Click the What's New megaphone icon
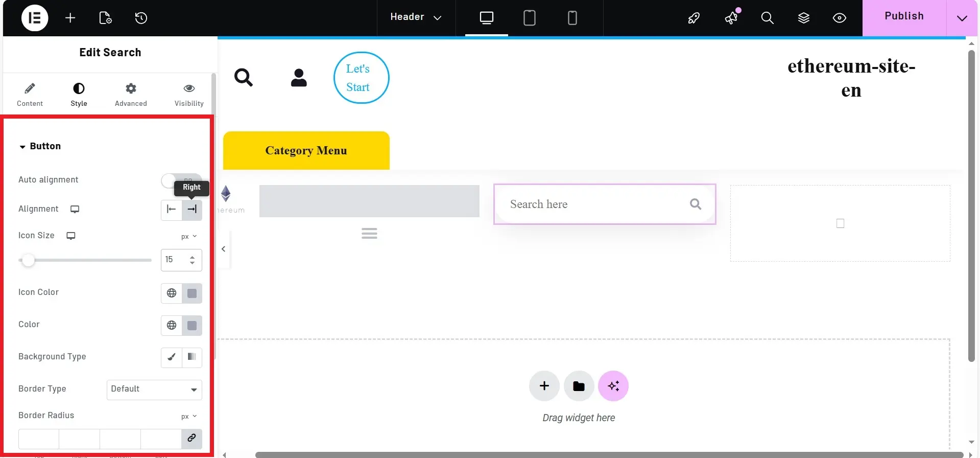The width and height of the screenshot is (980, 458). pyautogui.click(x=731, y=18)
